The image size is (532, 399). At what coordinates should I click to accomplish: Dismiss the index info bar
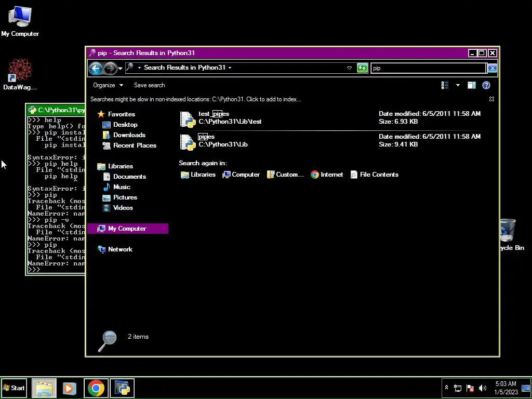point(491,99)
